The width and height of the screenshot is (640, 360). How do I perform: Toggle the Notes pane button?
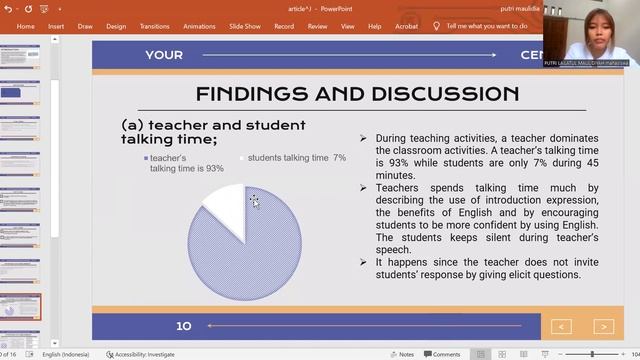(402, 354)
